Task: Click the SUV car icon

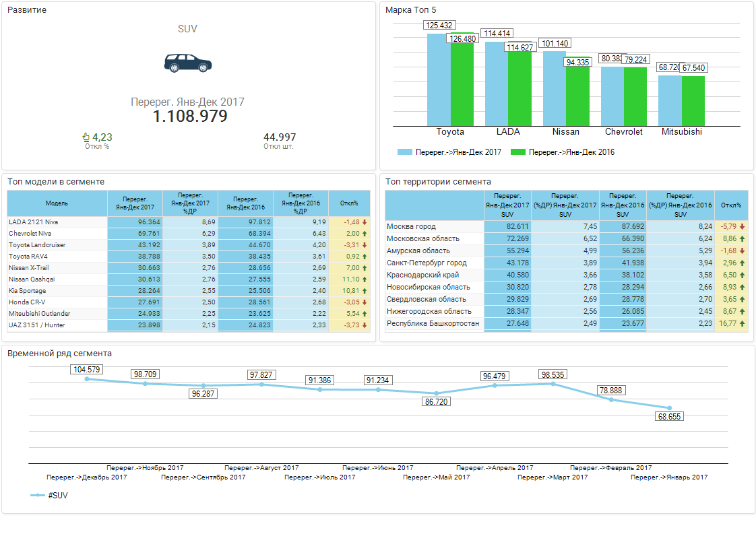Action: (x=187, y=63)
